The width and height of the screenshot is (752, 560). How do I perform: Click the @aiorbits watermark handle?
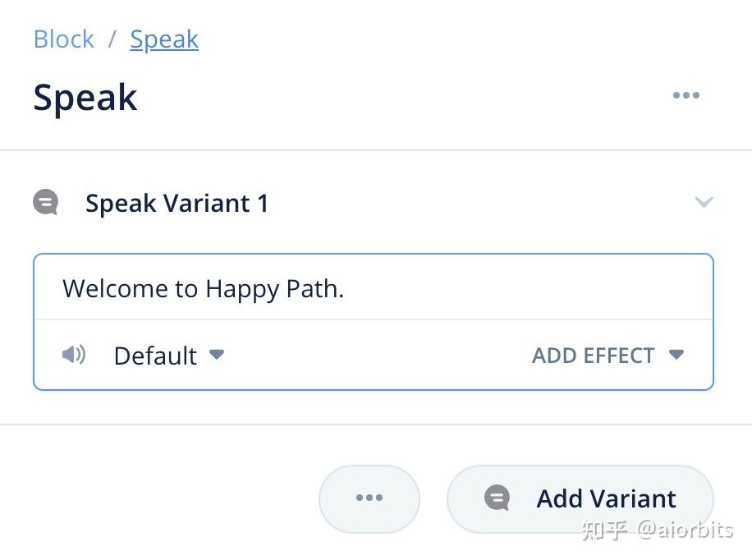[x=685, y=530]
